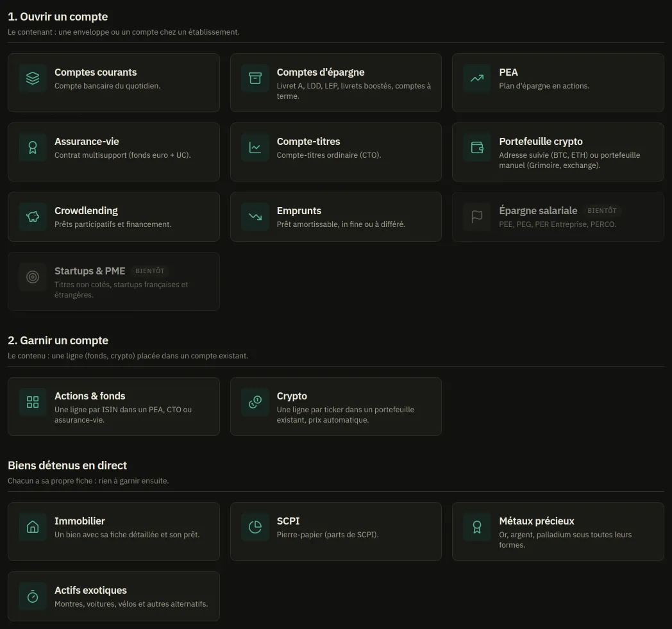This screenshot has height=629, width=672.
Task: Choose the ribbon badge icon beside Assurance-vie
Action: coord(33,147)
